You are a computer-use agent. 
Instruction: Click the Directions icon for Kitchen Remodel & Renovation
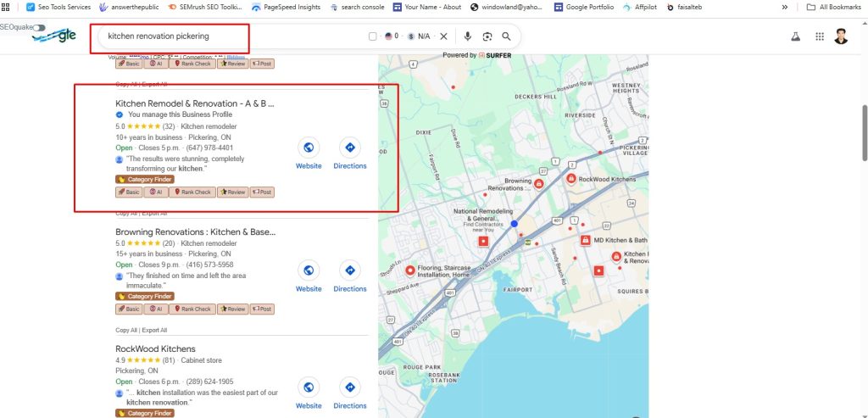pos(350,148)
